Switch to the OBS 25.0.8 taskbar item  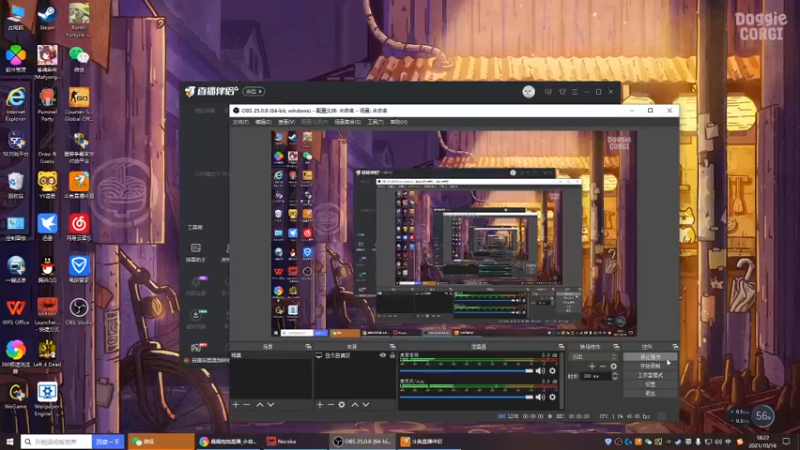coord(362,441)
